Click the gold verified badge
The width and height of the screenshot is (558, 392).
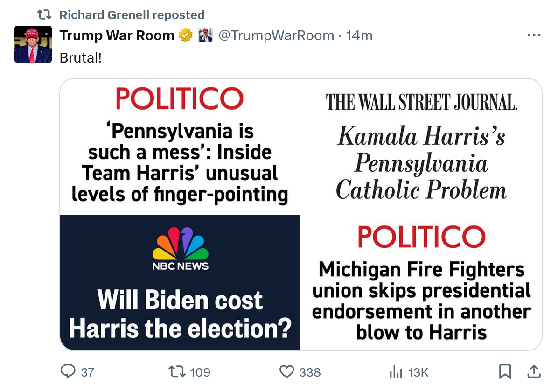pos(186,35)
